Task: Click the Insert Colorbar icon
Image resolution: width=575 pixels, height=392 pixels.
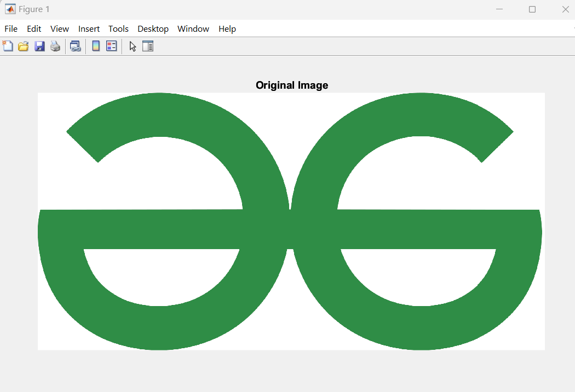Action: 96,46
